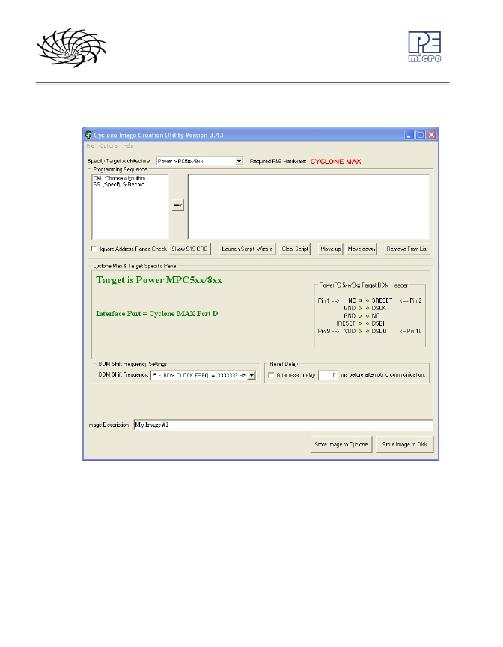Screen dimensions: 503x647
Task: Click Store Image to Cyclone button
Action: tap(341, 444)
